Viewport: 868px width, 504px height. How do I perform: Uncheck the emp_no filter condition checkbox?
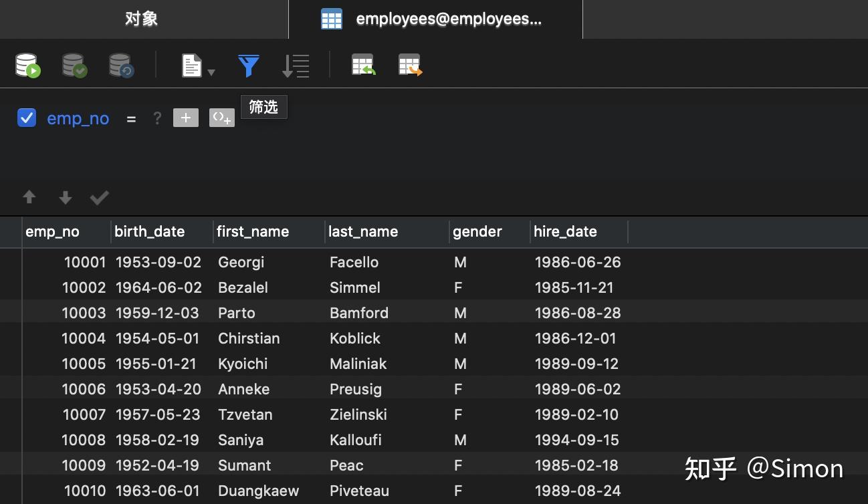pos(27,118)
